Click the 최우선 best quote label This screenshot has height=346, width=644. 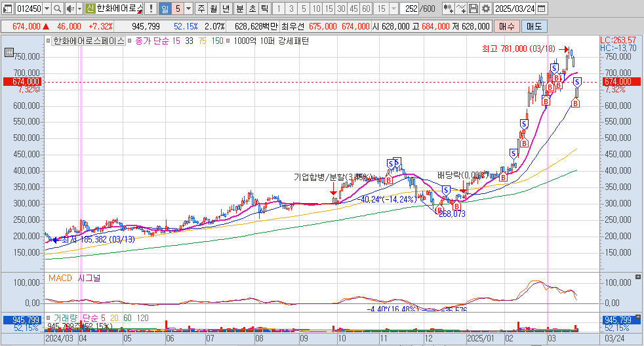[x=293, y=26]
